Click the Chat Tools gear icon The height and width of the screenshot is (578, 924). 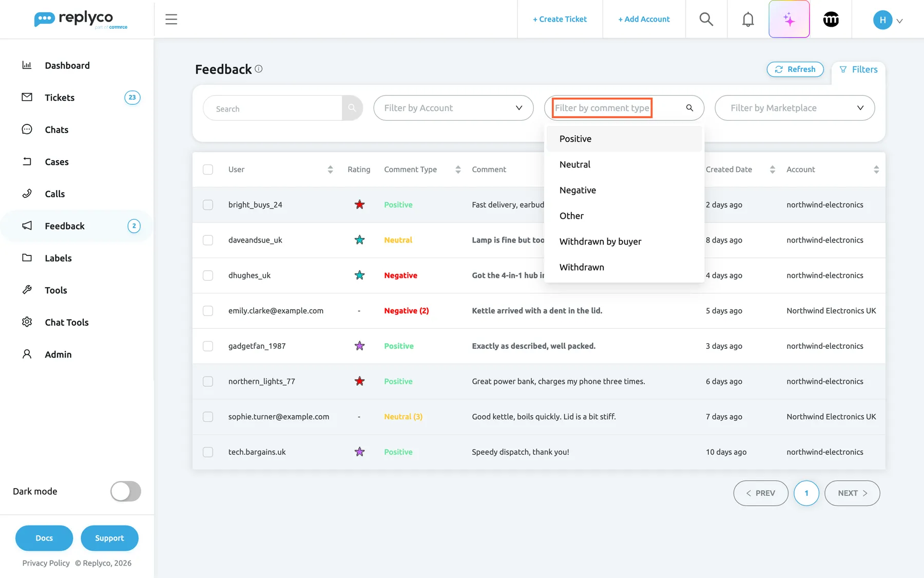[x=27, y=322]
